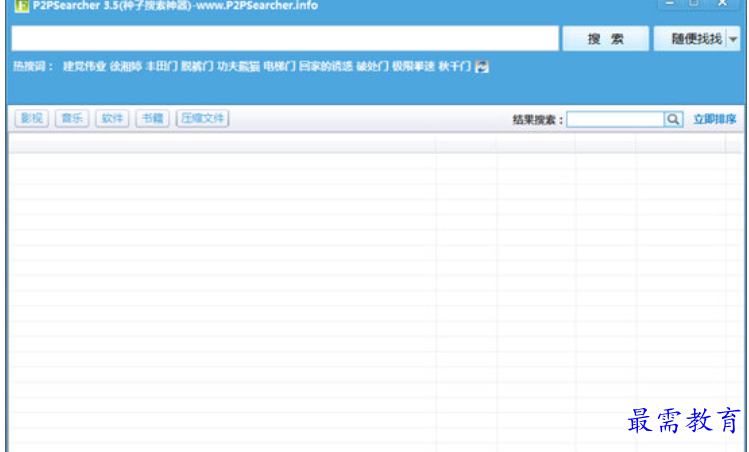Image resolution: width=749 pixels, height=452 pixels.
Task: Search the hot word 建党伟业
Action: 85,66
